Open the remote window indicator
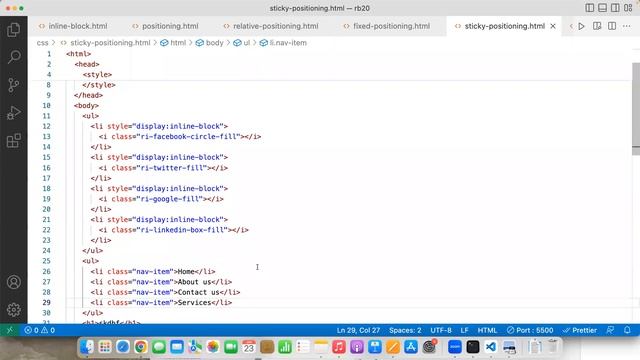 click(x=10, y=330)
